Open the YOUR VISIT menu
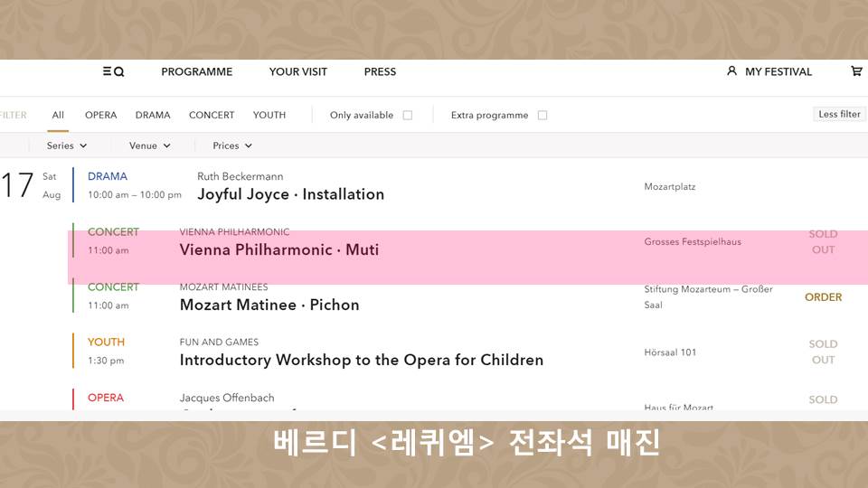 click(297, 72)
